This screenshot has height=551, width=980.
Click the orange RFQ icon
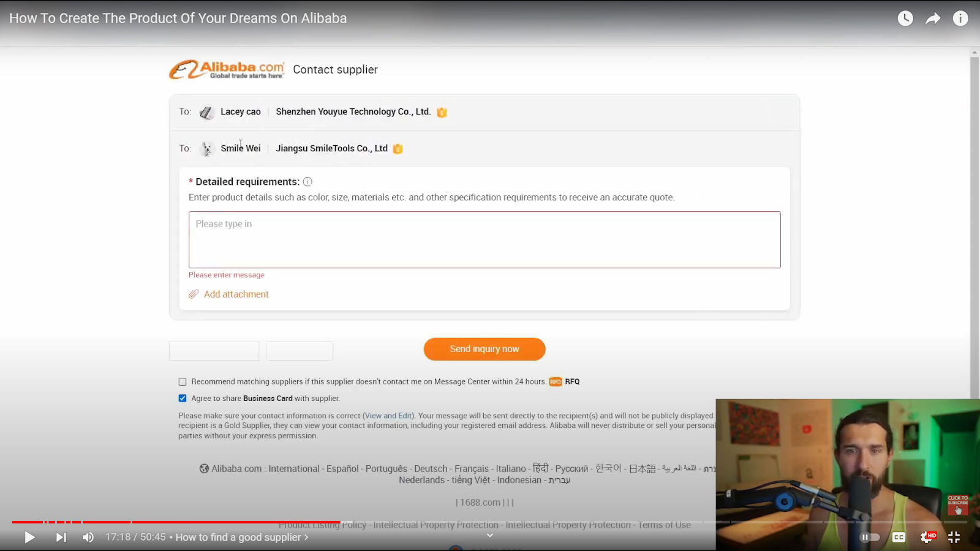tap(556, 382)
